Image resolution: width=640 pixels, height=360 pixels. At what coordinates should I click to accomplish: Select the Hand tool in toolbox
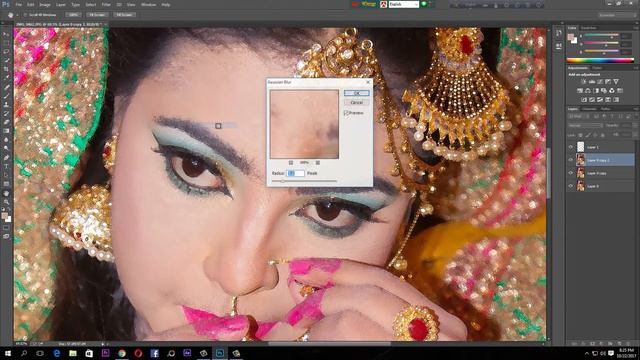click(x=6, y=193)
